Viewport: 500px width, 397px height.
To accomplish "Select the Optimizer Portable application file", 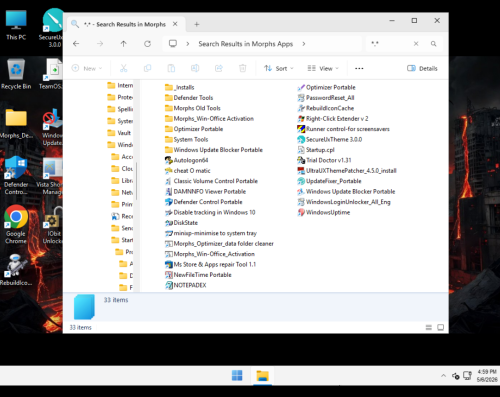I will tap(326, 87).
